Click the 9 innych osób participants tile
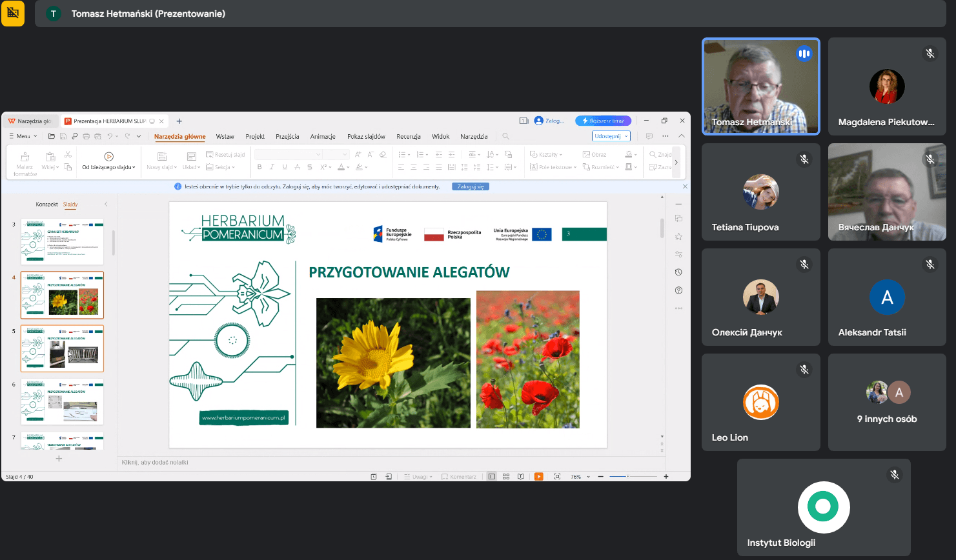The image size is (956, 560). coord(887,402)
